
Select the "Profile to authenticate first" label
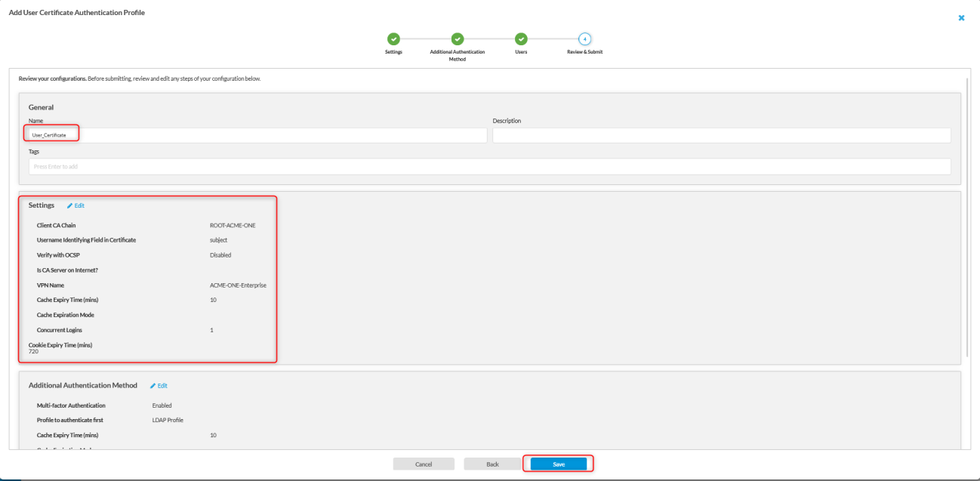(x=69, y=420)
